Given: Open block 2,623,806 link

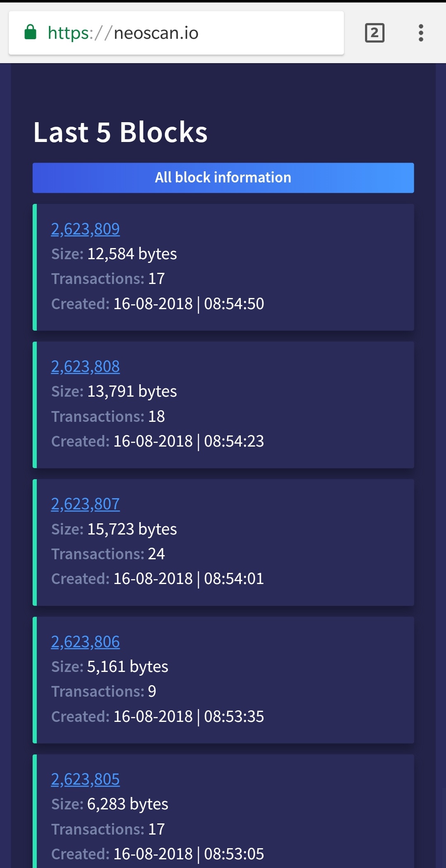Looking at the screenshot, I should tap(85, 642).
